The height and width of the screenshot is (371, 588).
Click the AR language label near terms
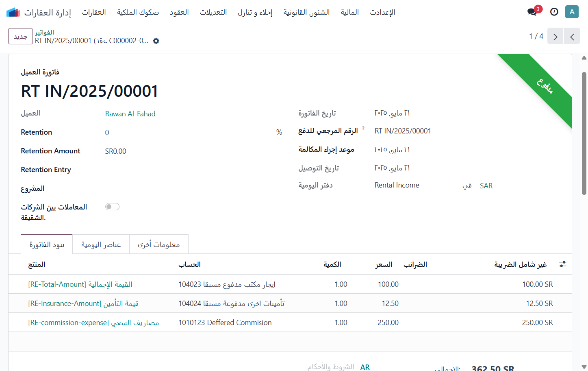[x=365, y=367]
